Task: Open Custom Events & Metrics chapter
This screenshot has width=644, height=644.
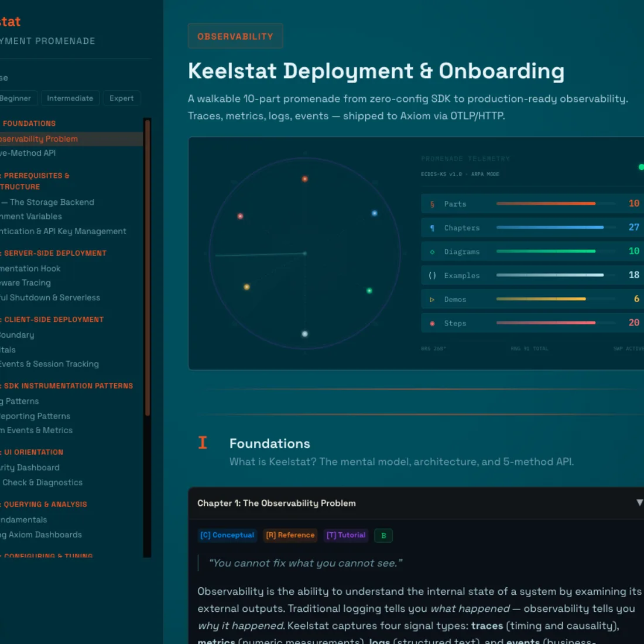Action: (36, 430)
